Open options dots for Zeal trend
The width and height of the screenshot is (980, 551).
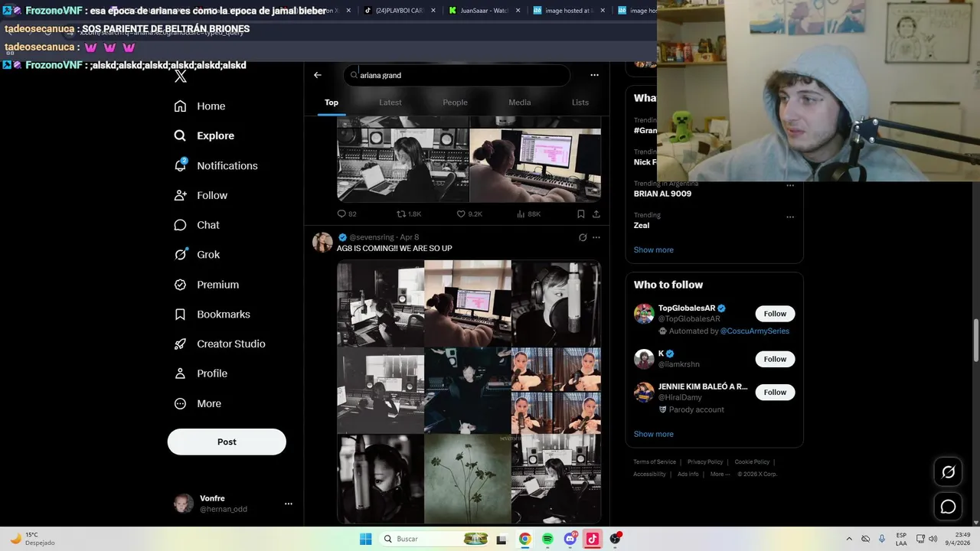790,217
